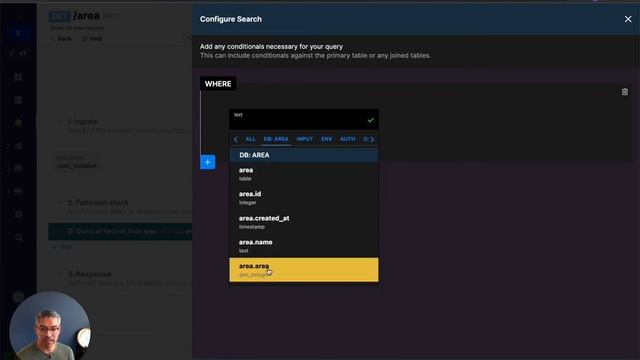This screenshot has width=640, height=360.
Task: Open the database table icon in left sidebar
Action: click(18, 100)
